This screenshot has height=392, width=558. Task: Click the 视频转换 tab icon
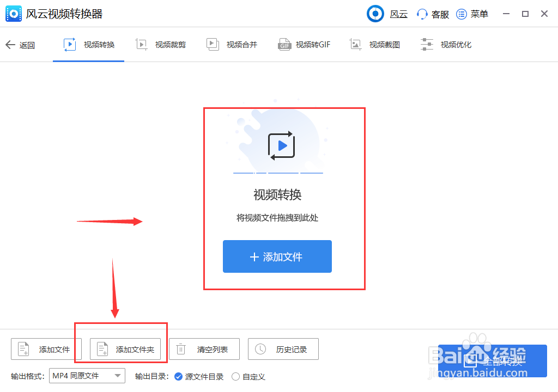pos(70,45)
